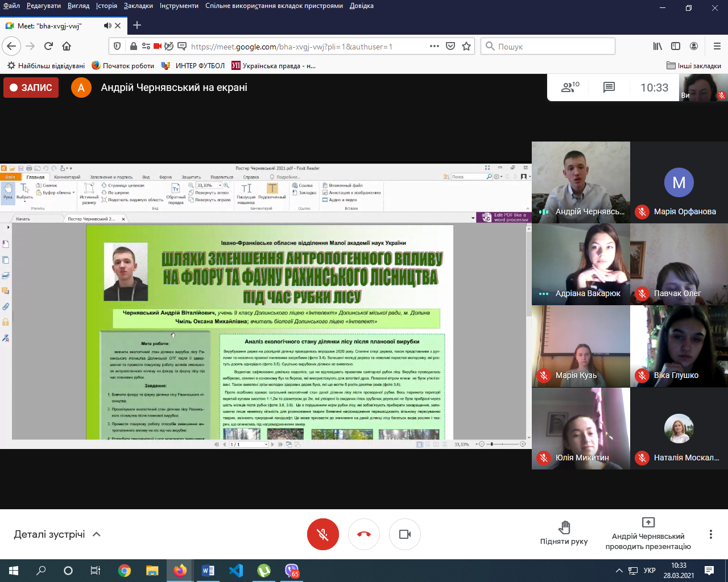Image resolution: width=728 pixels, height=582 pixels.
Task: Open Редагувати menu
Action: tap(44, 6)
